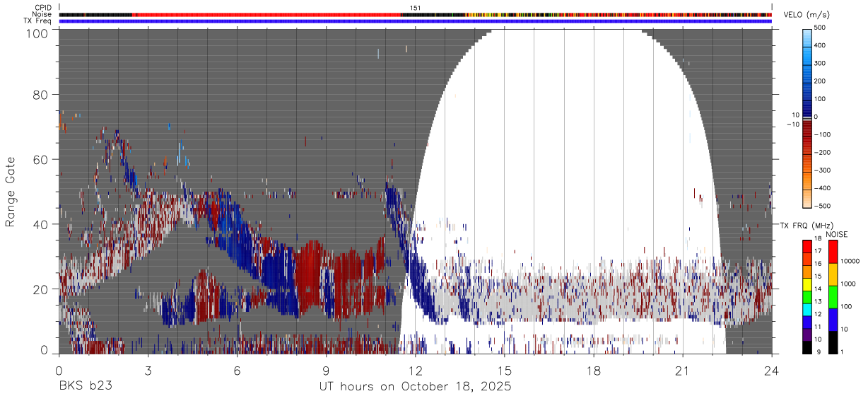Click the CPID label
Image resolution: width=868 pixels, height=401 pixels.
(43, 8)
